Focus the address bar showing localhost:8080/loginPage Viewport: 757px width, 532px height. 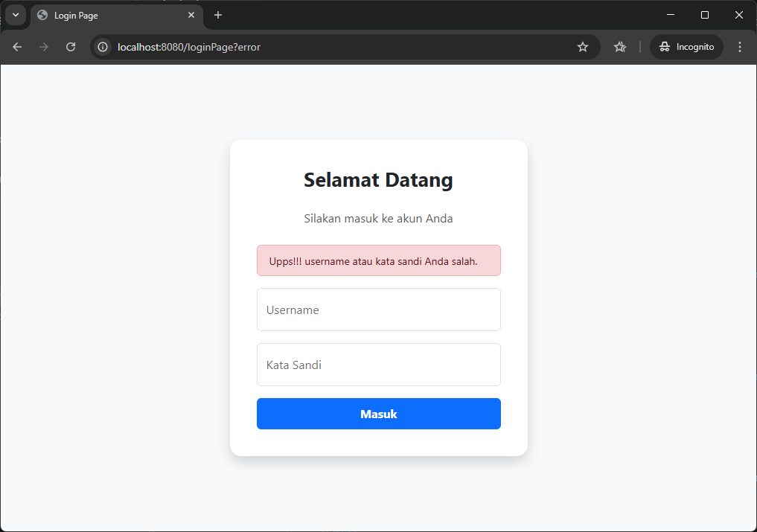335,47
